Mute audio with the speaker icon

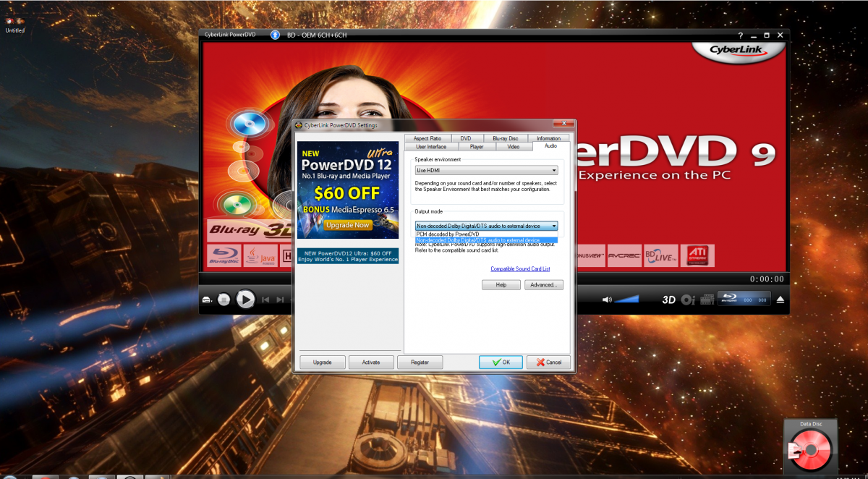click(x=607, y=300)
